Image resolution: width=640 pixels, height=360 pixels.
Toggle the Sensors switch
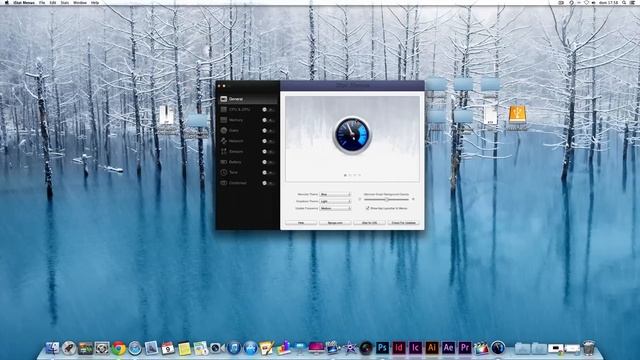tap(268, 151)
